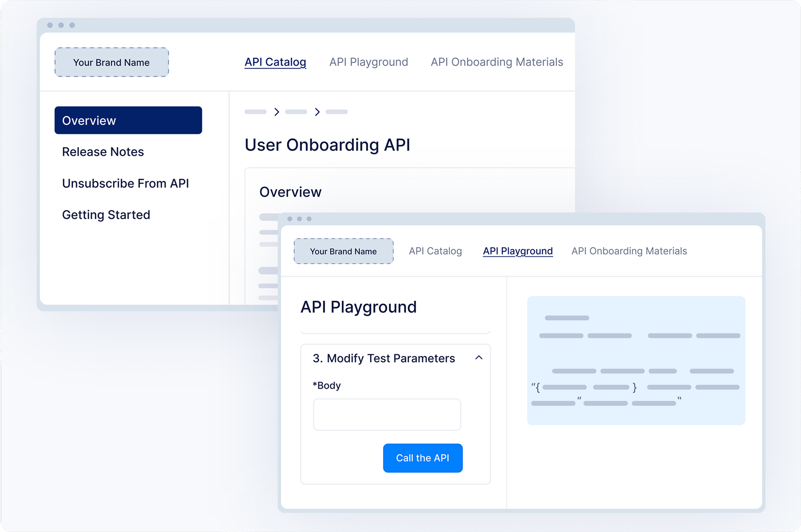Click the first breadcrumb placeholder link

(x=255, y=112)
